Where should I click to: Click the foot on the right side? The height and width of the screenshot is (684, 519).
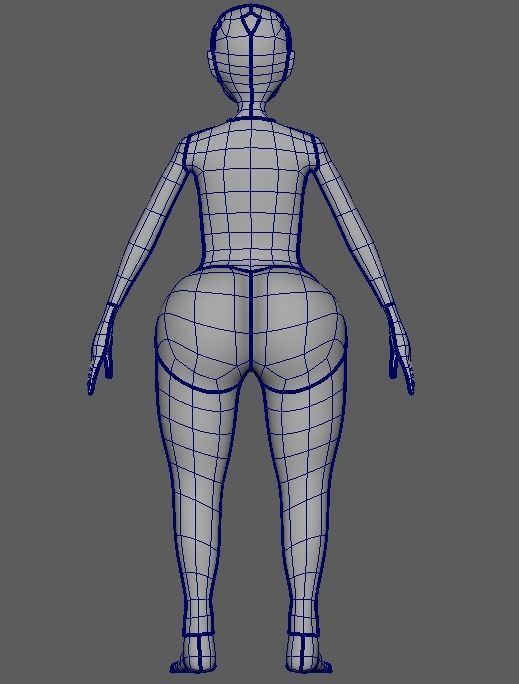(x=307, y=653)
